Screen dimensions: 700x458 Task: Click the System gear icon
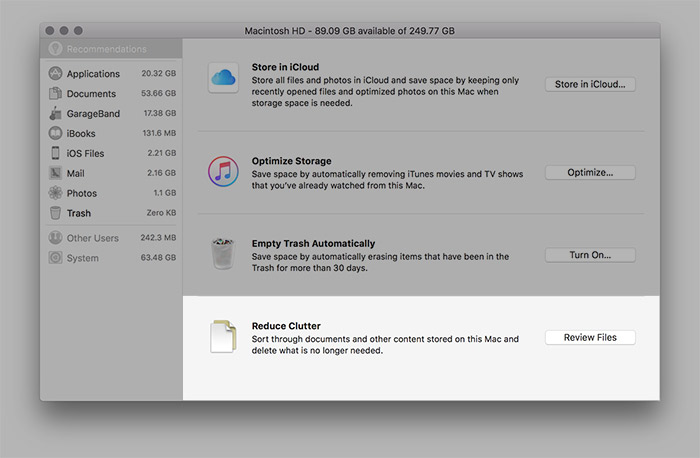point(55,258)
